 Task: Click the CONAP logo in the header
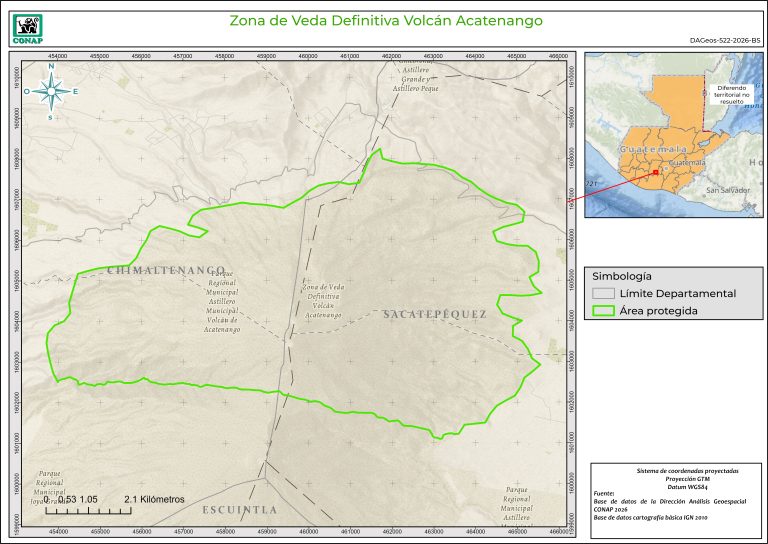coord(25,25)
